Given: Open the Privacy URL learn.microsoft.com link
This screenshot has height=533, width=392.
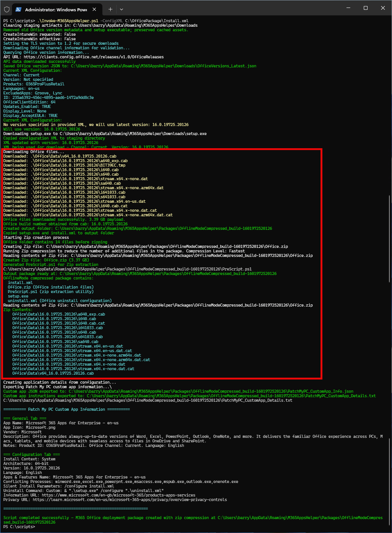Looking at the screenshot, I should point(130,500).
